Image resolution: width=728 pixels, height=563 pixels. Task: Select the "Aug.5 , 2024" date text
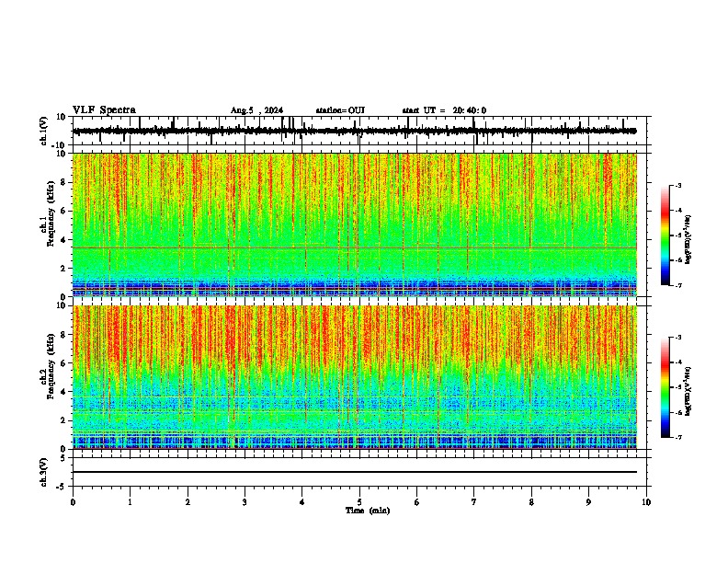256,110
